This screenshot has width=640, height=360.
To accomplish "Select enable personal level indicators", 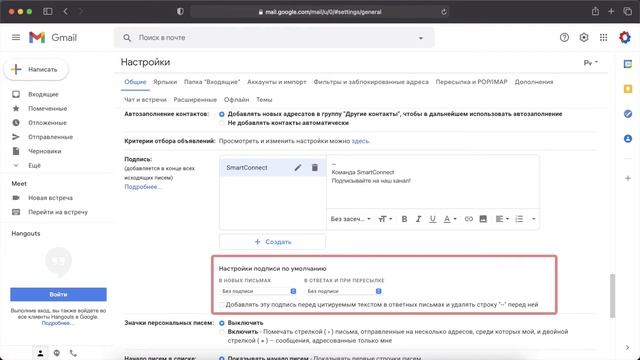I will point(222,332).
